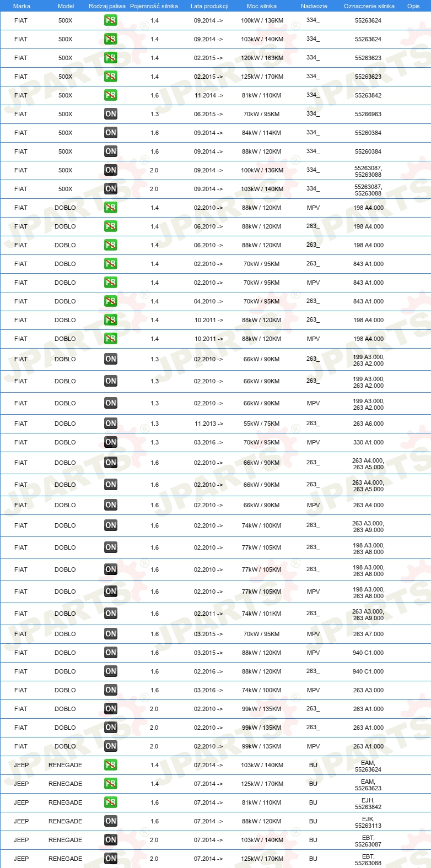431x868 pixels.
Task: Select the 04.2010 -> production date cell
Action: [208, 301]
